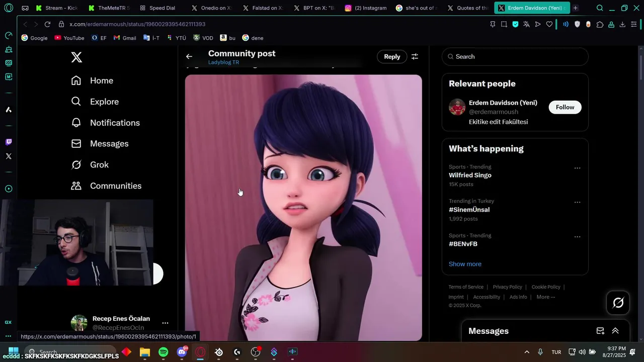Open GX Control speedometer in sidebar
This screenshot has width=644, height=362.
[8, 36]
